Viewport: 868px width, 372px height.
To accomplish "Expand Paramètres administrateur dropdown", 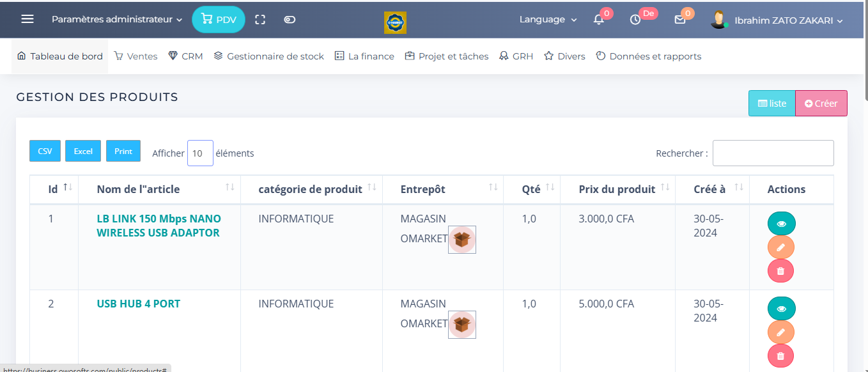I will coord(117,20).
